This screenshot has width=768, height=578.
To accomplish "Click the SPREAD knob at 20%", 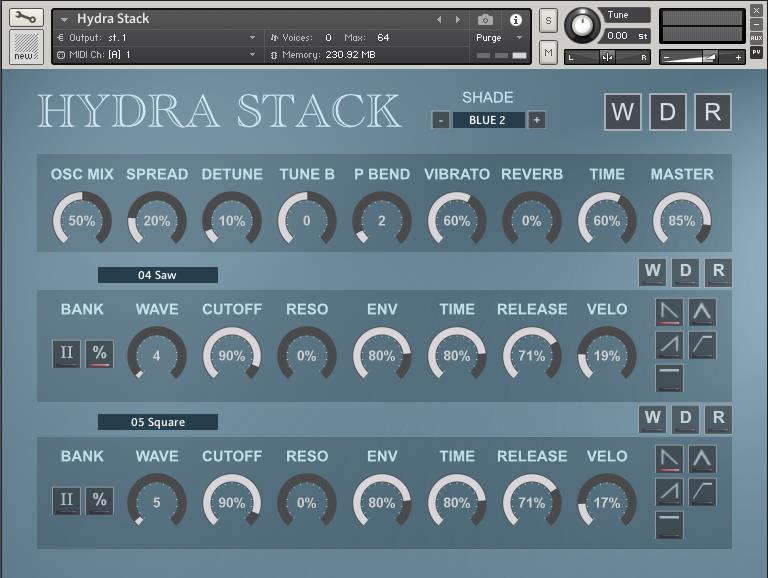I will pyautogui.click(x=157, y=220).
